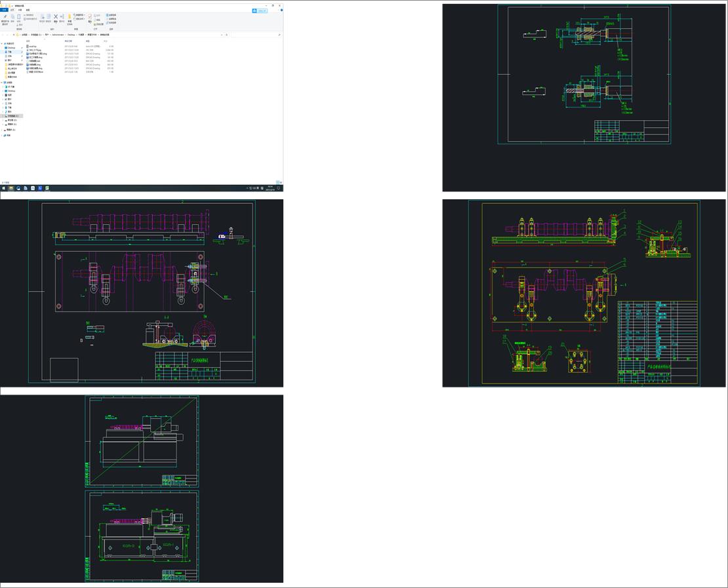The image size is (728, 588).
Task: Expand the Network tree node
Action: (x=2, y=136)
